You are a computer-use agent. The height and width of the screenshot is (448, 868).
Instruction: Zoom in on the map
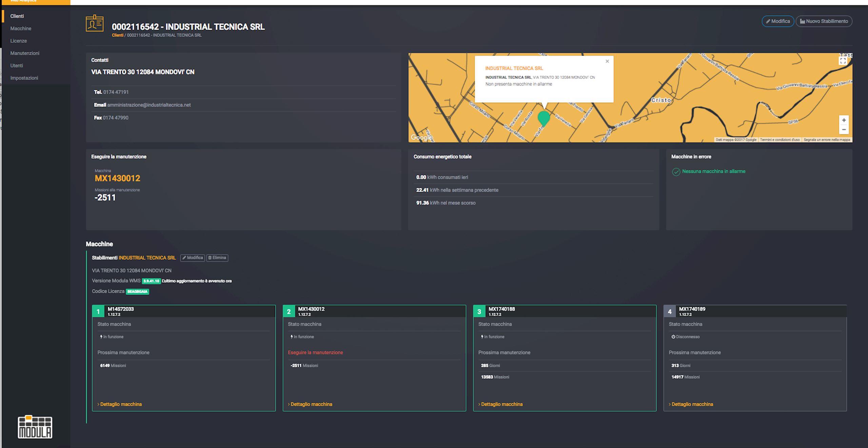click(844, 120)
